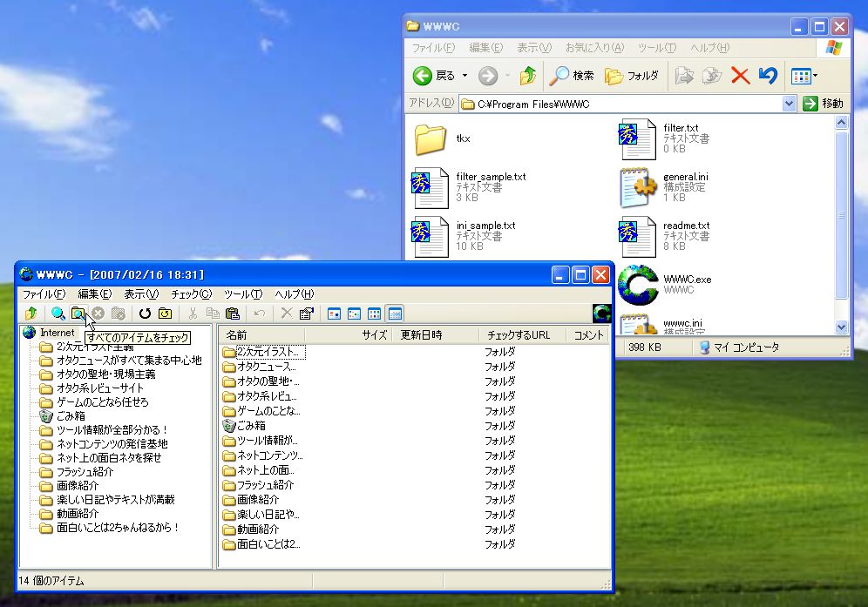Open the Back history dropdown arrow
The height and width of the screenshot is (607, 868).
pyautogui.click(x=465, y=75)
